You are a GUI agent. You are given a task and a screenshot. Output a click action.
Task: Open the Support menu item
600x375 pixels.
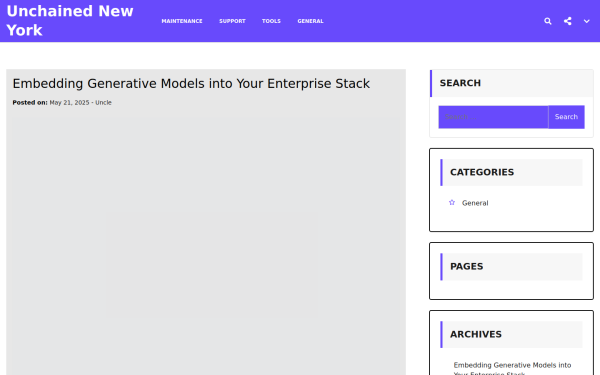pos(232,21)
